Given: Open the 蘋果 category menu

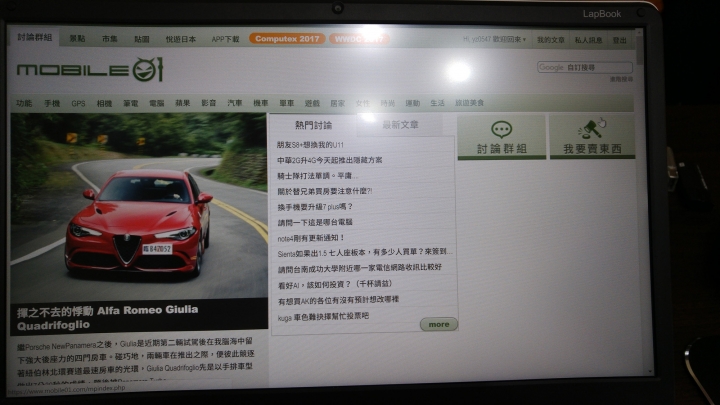Looking at the screenshot, I should (x=182, y=103).
